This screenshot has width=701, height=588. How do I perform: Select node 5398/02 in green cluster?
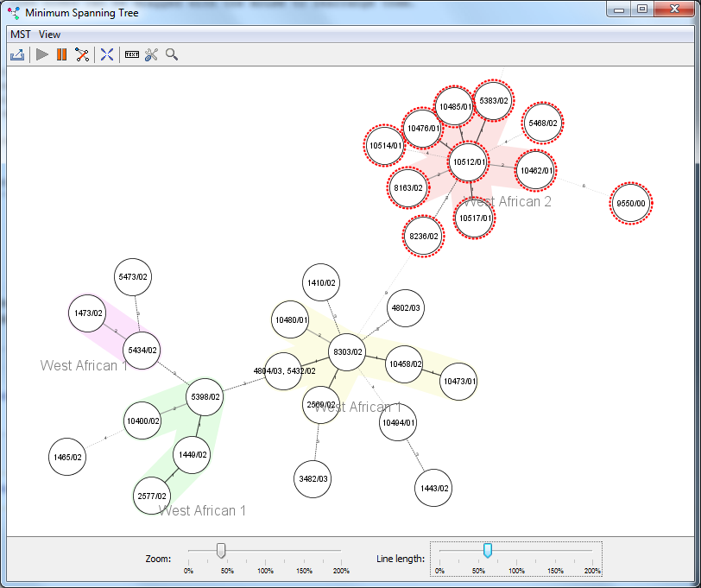point(205,397)
